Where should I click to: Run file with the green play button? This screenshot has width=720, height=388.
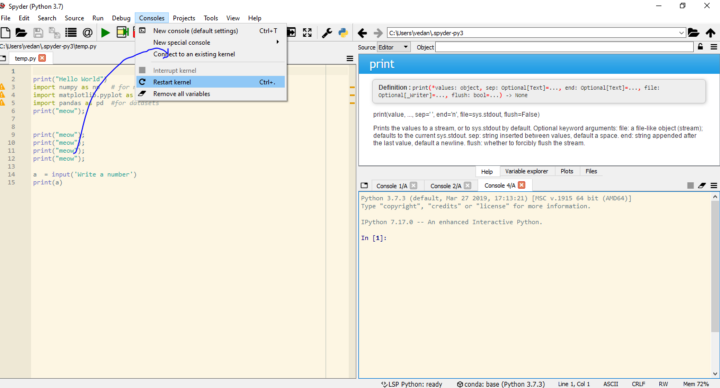[x=105, y=33]
